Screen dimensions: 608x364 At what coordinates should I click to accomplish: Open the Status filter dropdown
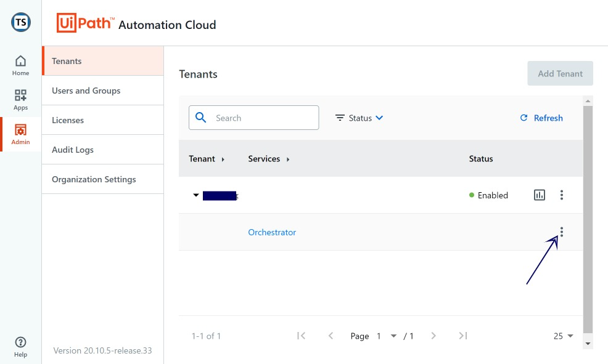pos(359,118)
